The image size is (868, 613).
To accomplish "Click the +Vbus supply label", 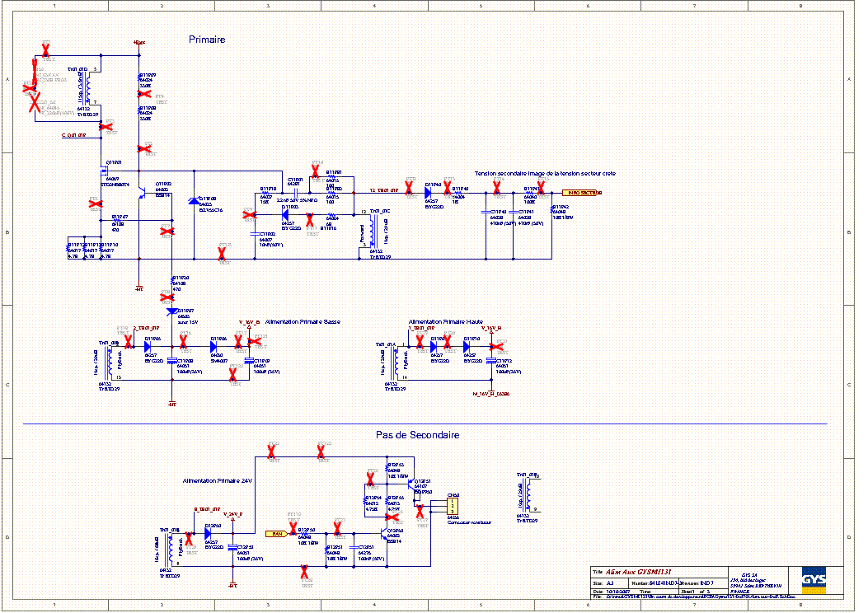I will click(139, 43).
